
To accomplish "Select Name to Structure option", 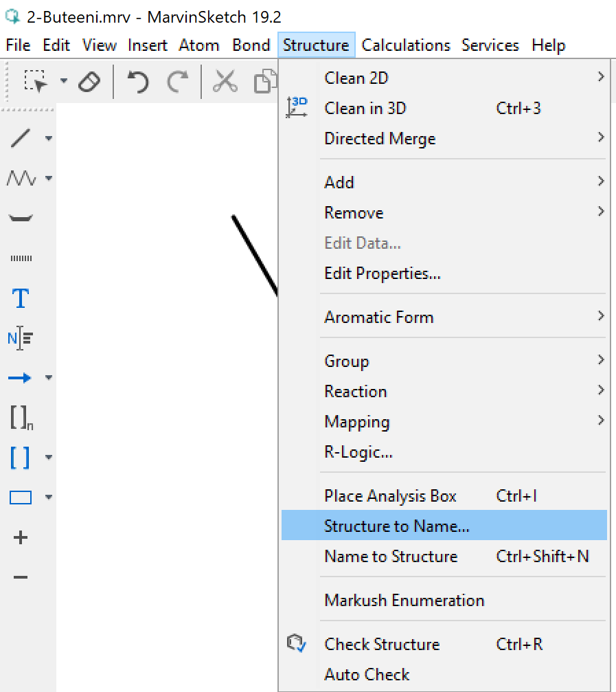I will (390, 557).
